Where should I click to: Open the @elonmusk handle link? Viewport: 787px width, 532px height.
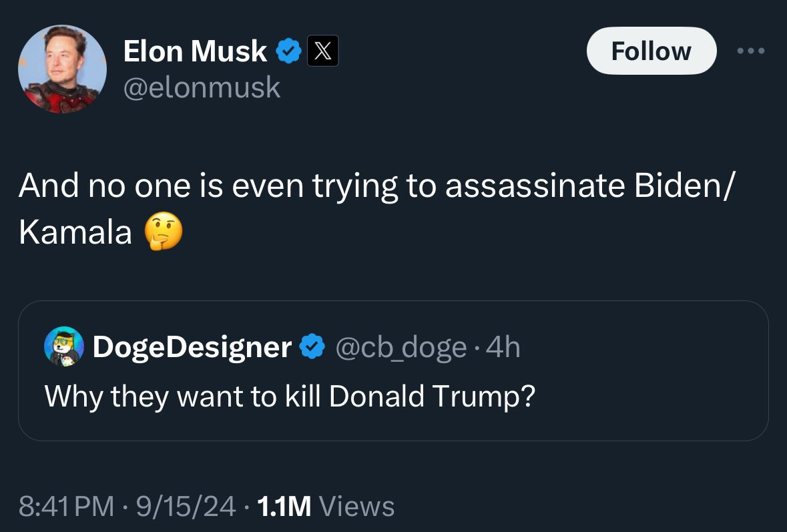[202, 88]
